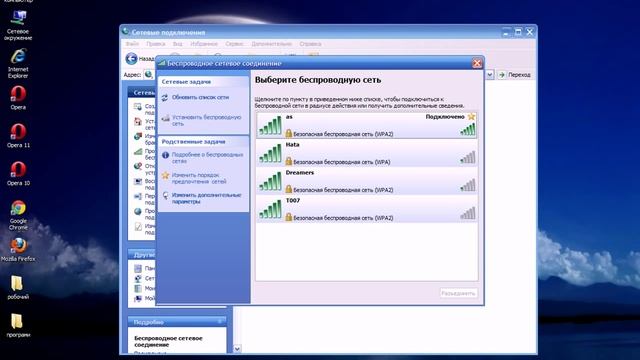This screenshot has width=640, height=360.
Task: Click the Разъединить button
Action: tap(458, 293)
